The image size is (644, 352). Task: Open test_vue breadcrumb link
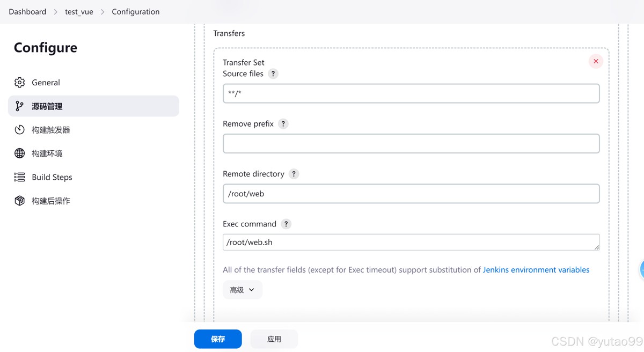(x=79, y=12)
